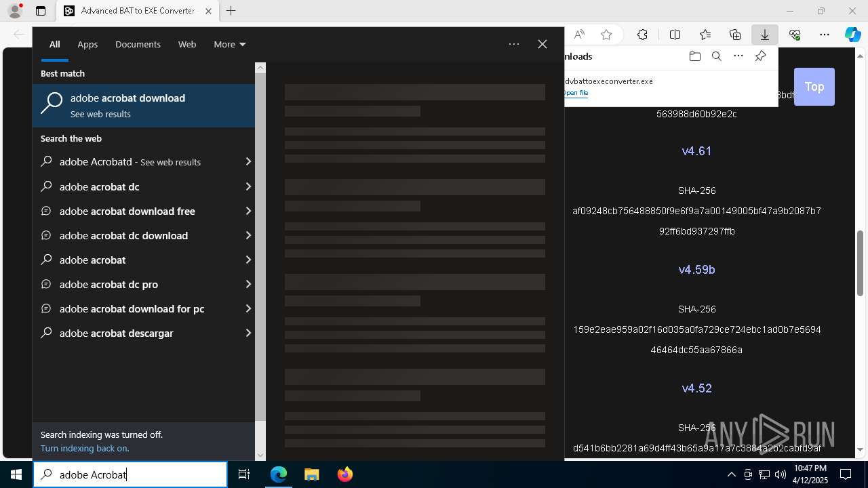The width and height of the screenshot is (868, 488).
Task: Open the notification center icon
Action: click(846, 474)
